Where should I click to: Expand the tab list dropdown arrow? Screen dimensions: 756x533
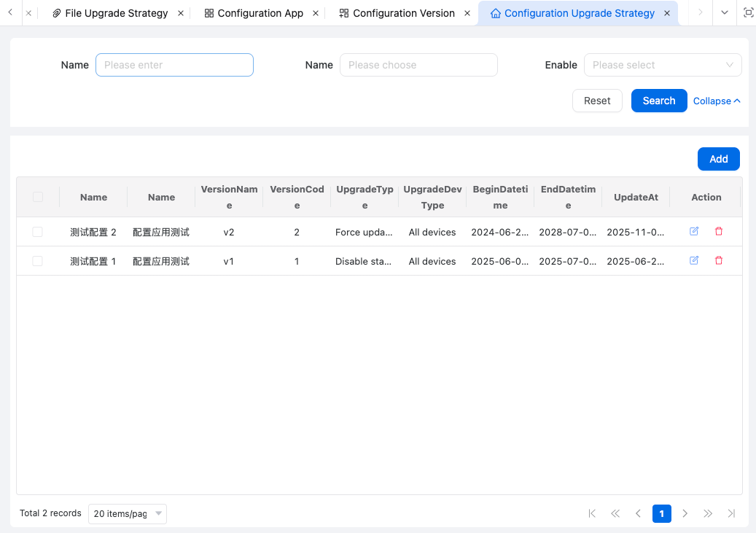click(x=724, y=12)
